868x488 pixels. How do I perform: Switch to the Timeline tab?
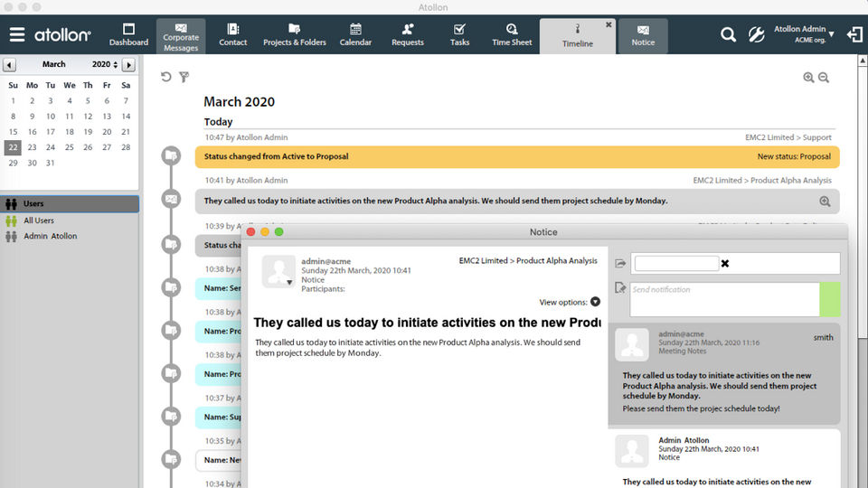click(578, 36)
